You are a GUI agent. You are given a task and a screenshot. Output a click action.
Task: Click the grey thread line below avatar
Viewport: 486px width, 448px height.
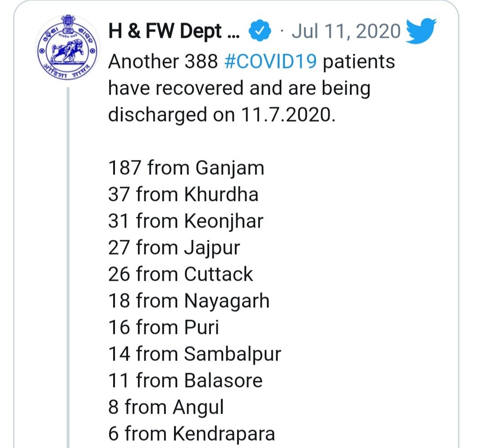pyautogui.click(x=68, y=268)
